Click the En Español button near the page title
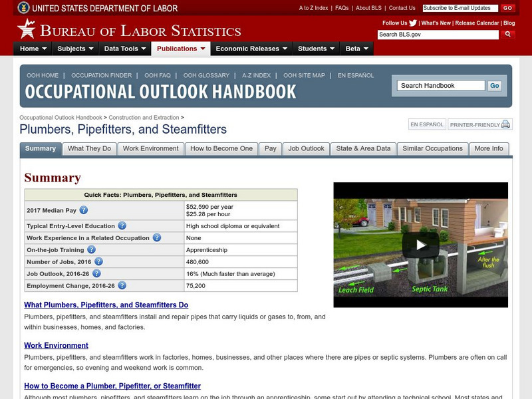The width and height of the screenshot is (532, 399). point(427,124)
